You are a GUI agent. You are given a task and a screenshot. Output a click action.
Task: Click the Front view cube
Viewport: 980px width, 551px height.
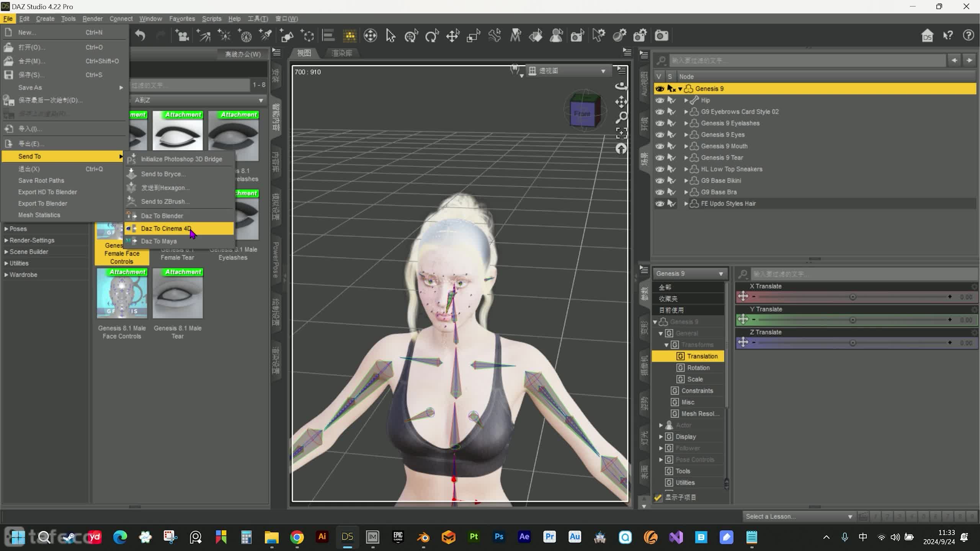[x=582, y=114]
